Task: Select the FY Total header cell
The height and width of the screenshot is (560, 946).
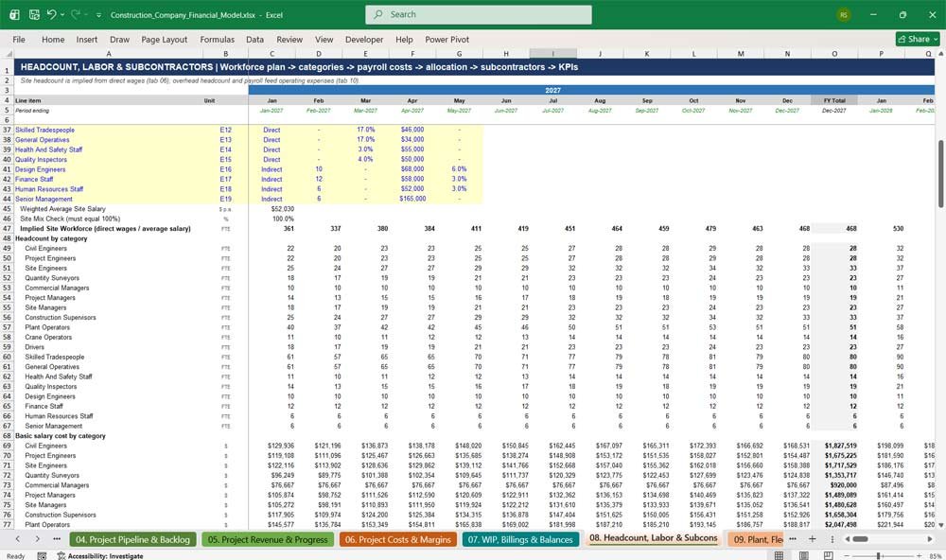Action: pyautogui.click(x=834, y=101)
